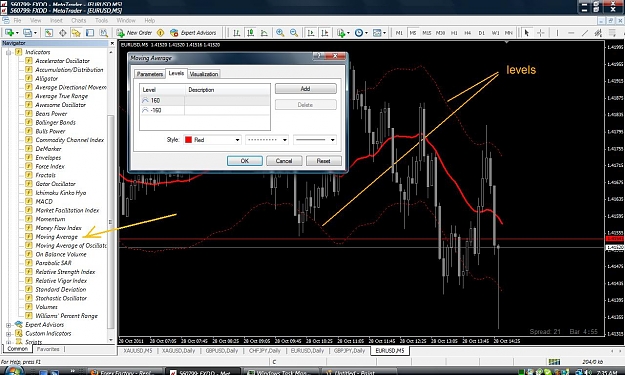Select the -160 level row
Viewport: 625px width, 375px height.
[x=205, y=110]
